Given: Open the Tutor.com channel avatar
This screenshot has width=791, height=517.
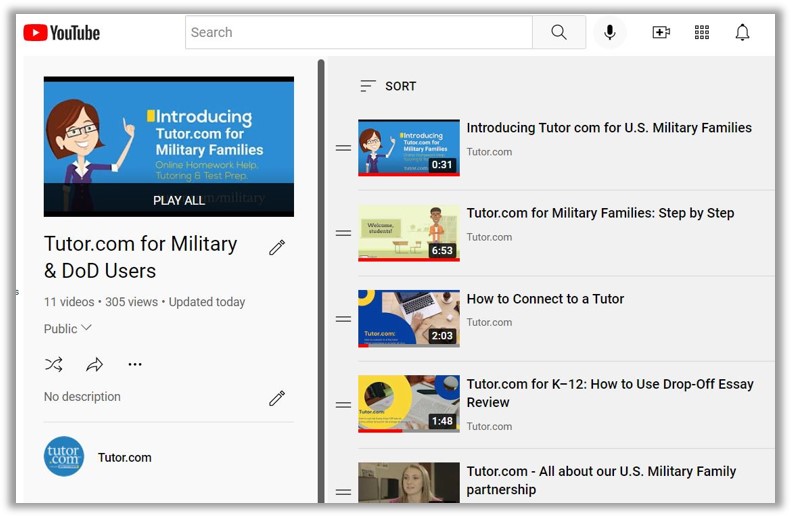Looking at the screenshot, I should coord(64,456).
